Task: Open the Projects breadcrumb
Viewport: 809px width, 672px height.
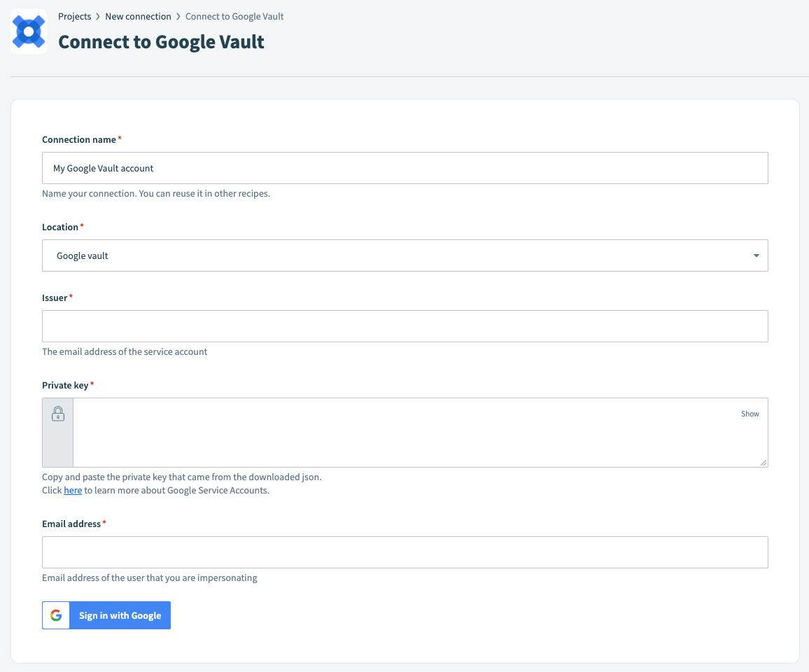Action: coord(75,16)
